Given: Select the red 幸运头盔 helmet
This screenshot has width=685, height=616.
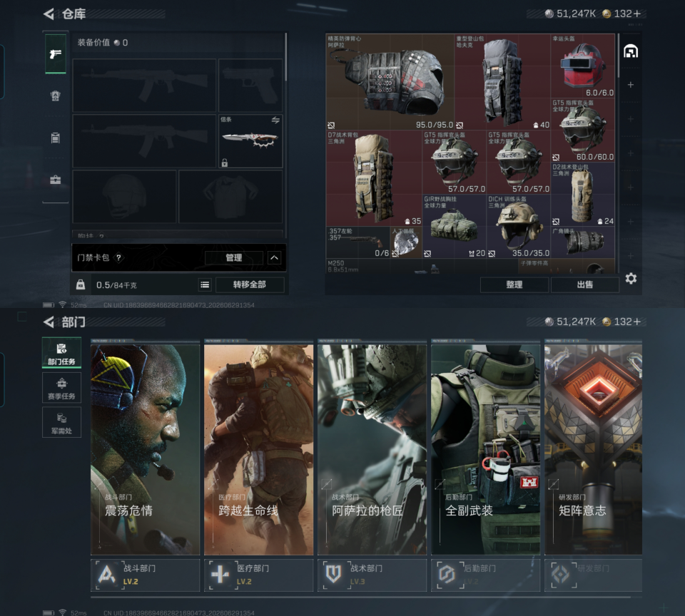Looking at the screenshot, I should [x=583, y=66].
